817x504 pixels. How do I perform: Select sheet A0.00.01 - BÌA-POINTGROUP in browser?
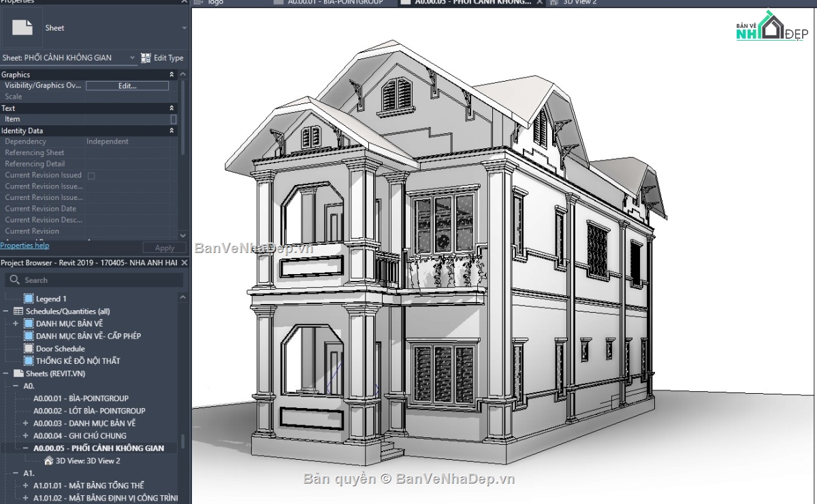coord(81,399)
